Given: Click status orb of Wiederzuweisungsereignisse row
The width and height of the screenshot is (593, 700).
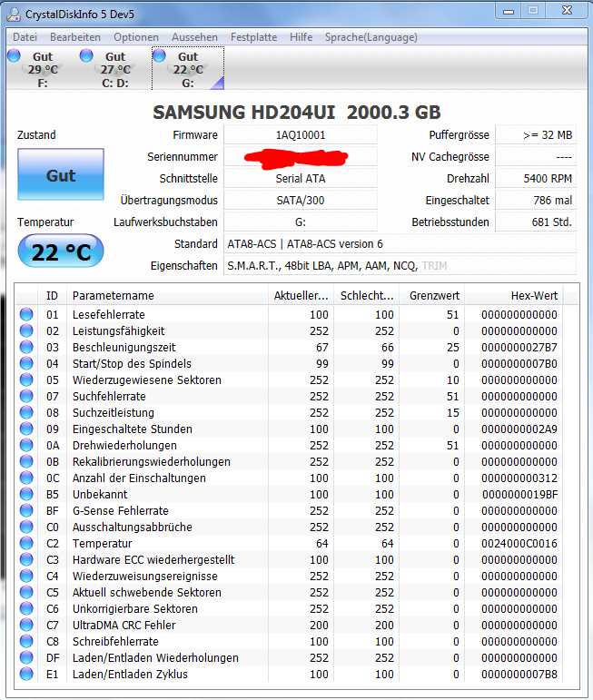Looking at the screenshot, I should [26, 576].
